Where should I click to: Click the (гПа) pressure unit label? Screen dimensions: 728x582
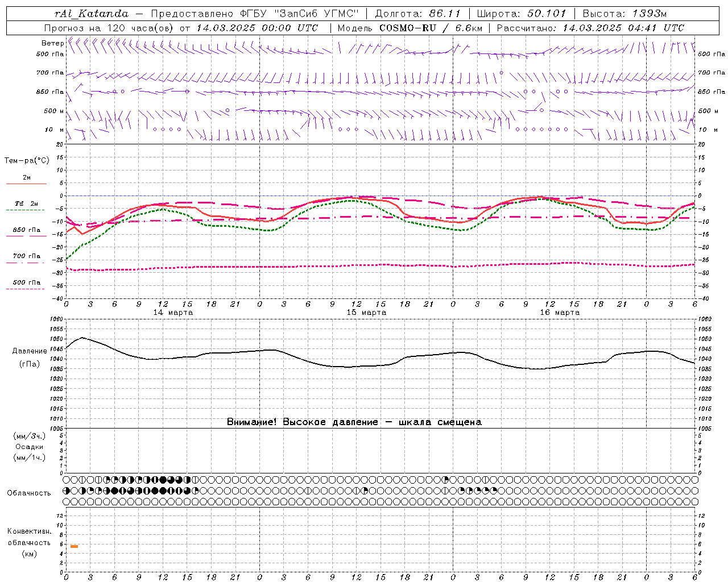[30, 364]
